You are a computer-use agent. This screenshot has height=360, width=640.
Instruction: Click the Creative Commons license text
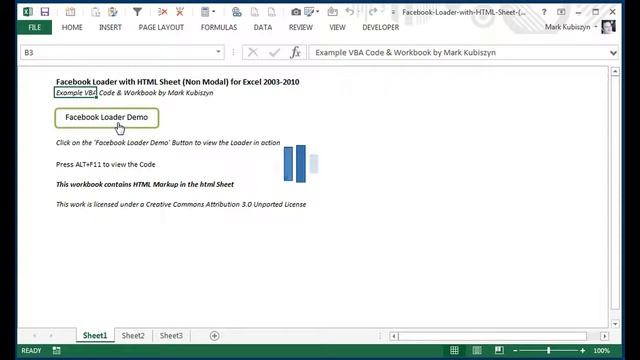pos(181,204)
